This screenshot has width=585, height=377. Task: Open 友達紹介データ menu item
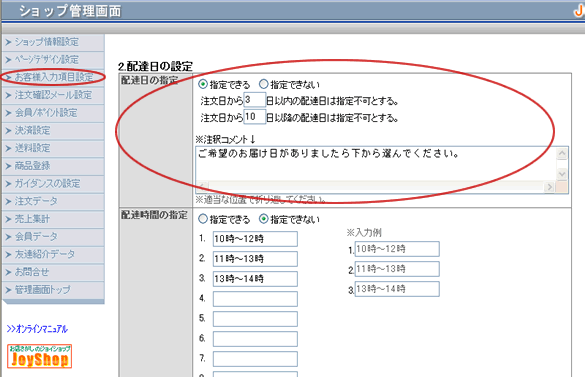[x=53, y=255]
